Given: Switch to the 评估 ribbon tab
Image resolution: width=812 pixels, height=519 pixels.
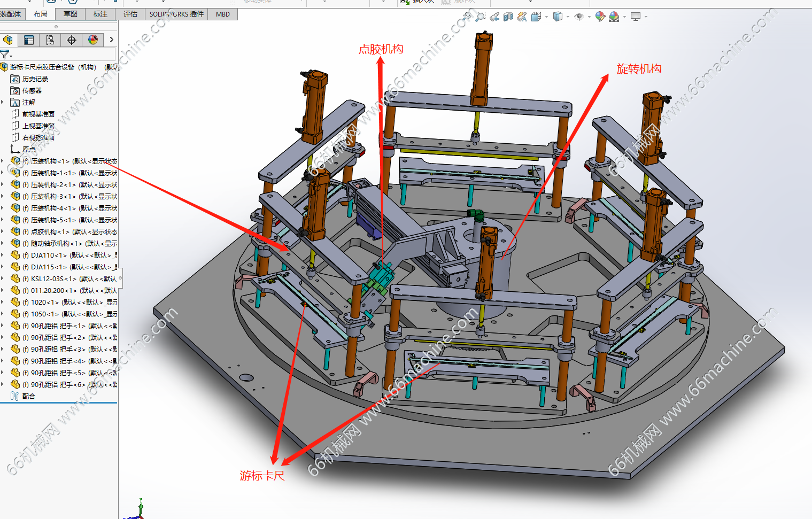Looking at the screenshot, I should [130, 14].
